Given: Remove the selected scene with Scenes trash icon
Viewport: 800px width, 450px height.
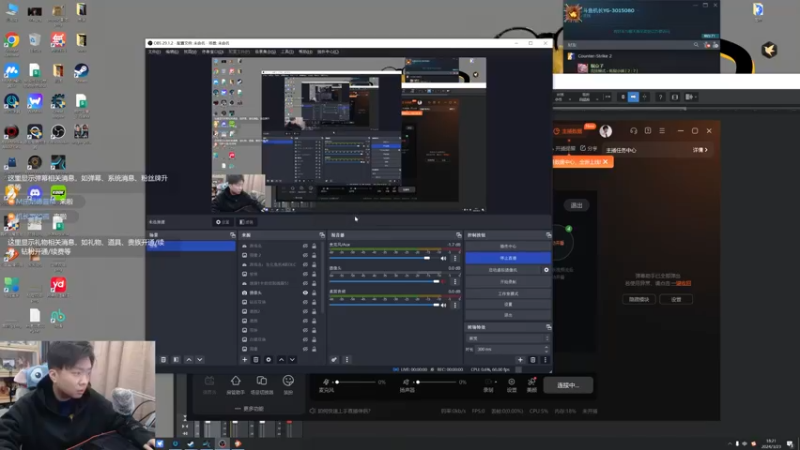Looking at the screenshot, I should click(163, 360).
